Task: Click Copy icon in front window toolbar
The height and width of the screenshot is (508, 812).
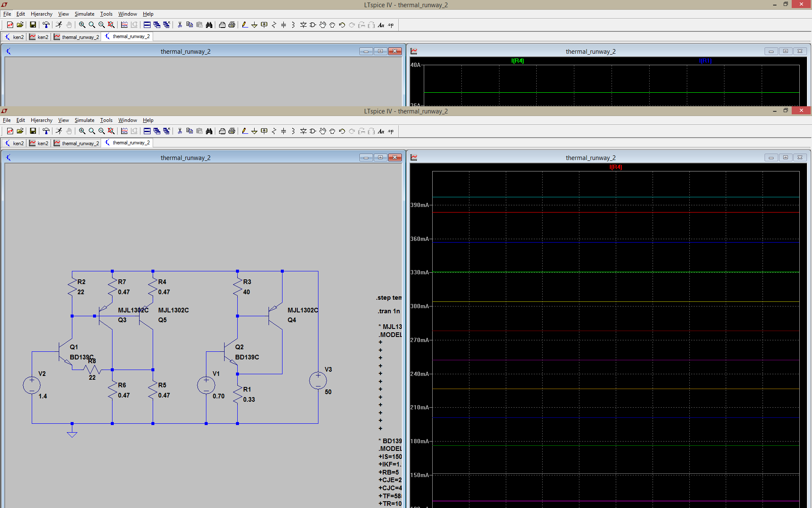Action: (189, 131)
